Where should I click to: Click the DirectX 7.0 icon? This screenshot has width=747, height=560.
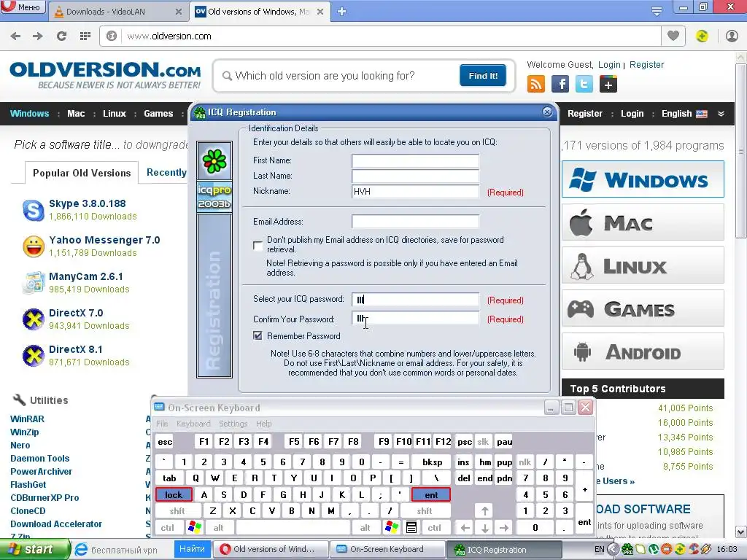point(34,319)
